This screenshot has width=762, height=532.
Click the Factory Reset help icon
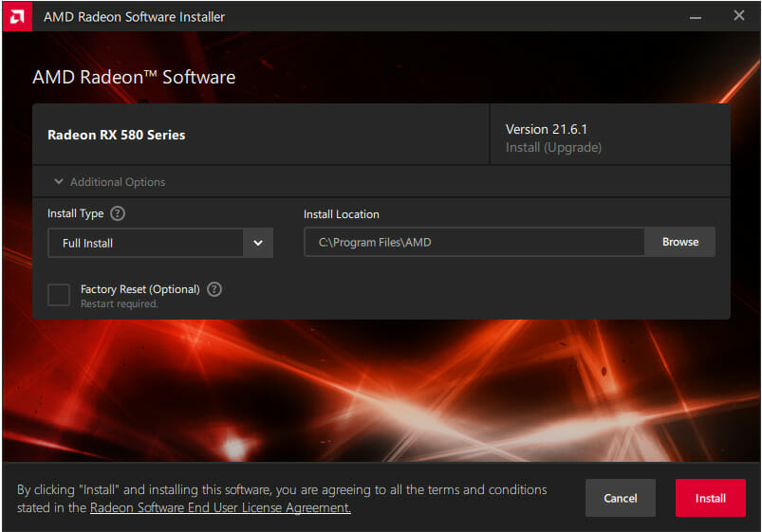tap(214, 289)
